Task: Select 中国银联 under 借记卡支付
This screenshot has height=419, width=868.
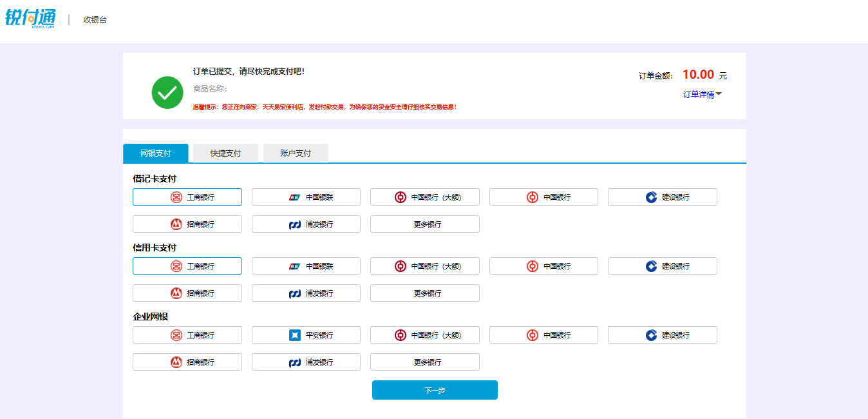Action: tap(306, 197)
